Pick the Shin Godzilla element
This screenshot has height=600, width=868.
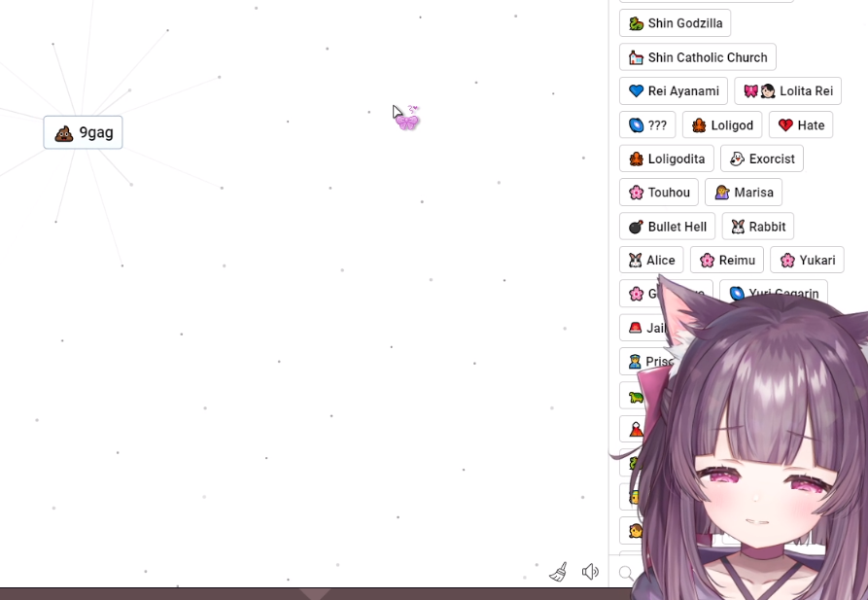[x=675, y=23]
